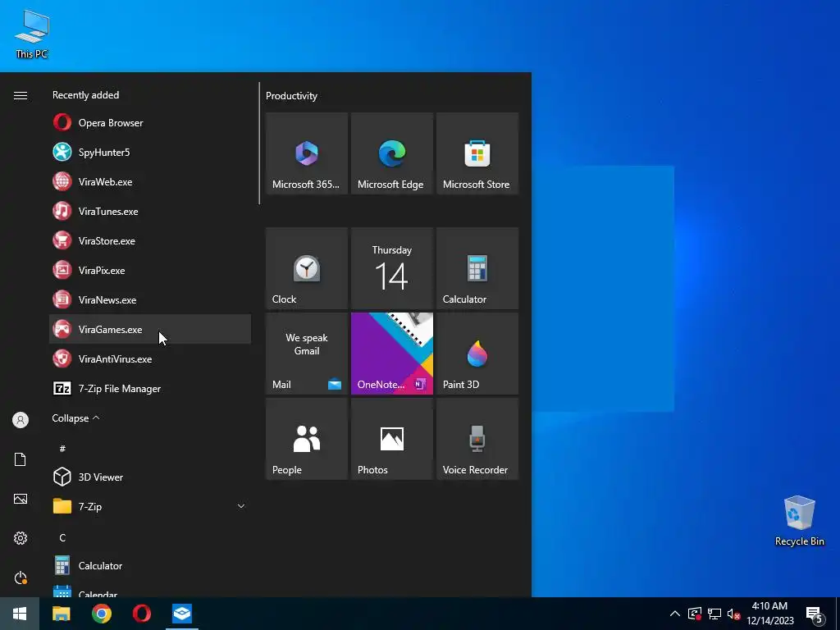The width and height of the screenshot is (840, 630).
Task: Open the Microsoft Store tile
Action: pos(477,153)
